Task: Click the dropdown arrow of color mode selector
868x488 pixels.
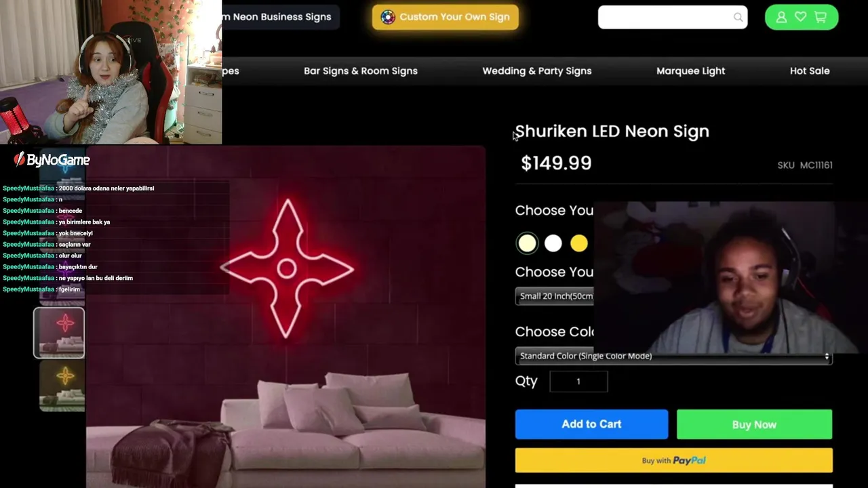Action: pyautogui.click(x=827, y=357)
